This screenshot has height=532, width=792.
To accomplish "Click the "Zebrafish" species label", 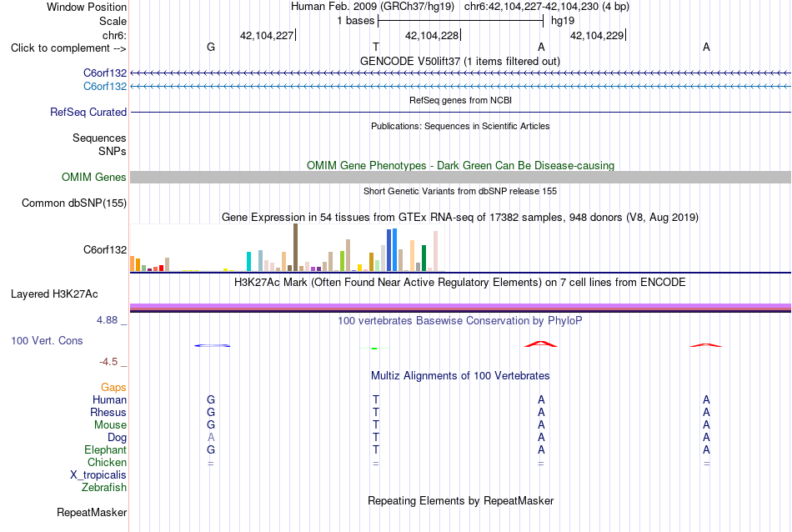I will click(x=104, y=488).
